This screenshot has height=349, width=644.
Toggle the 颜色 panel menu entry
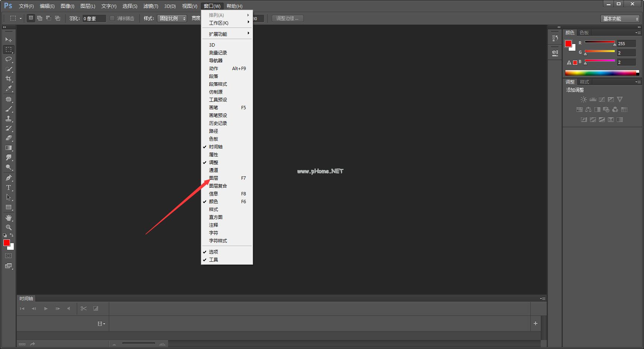point(214,202)
